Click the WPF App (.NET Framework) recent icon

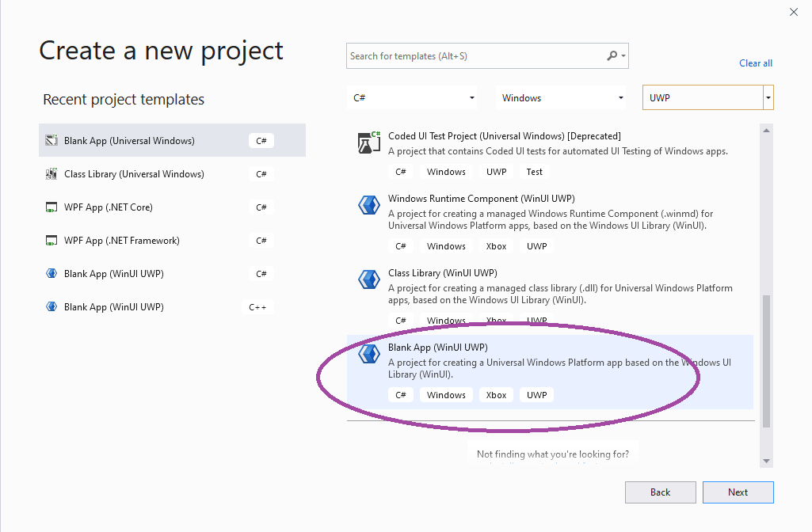(51, 241)
